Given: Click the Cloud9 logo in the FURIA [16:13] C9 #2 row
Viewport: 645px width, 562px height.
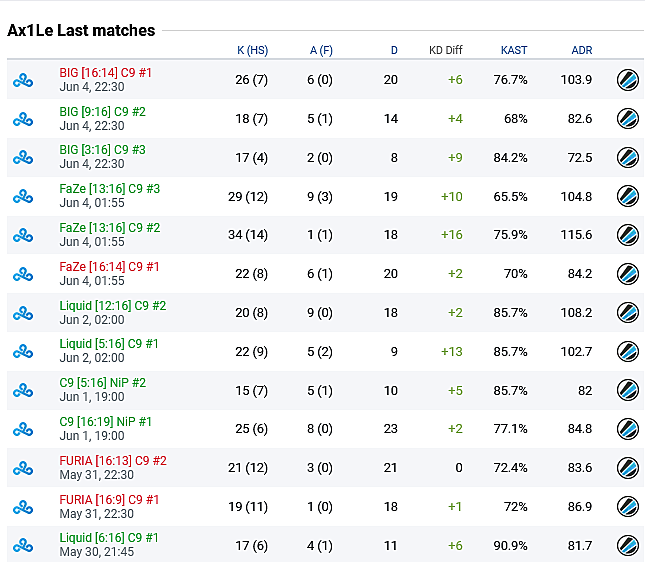Looking at the screenshot, I should [23, 468].
